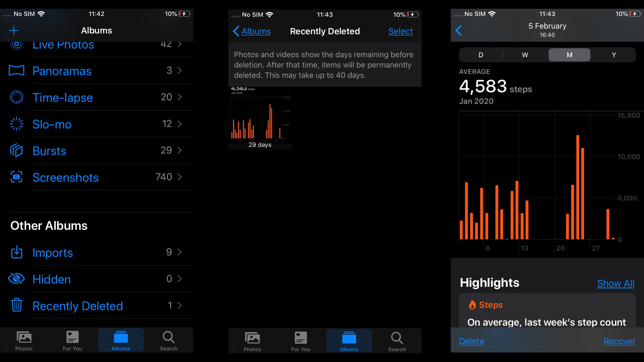This screenshot has width=644, height=362.
Task: Open the Recently Deleted trash icon
Action: pyautogui.click(x=16, y=305)
